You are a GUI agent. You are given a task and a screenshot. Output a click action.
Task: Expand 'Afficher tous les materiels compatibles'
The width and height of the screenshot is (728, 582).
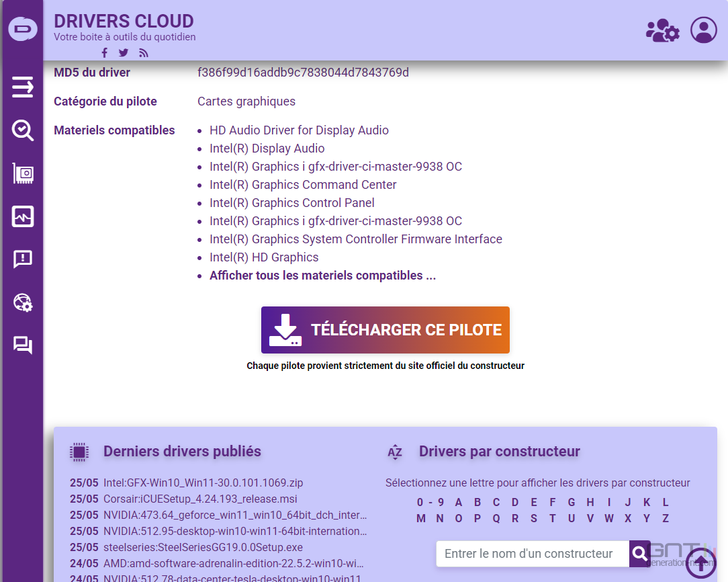click(x=322, y=275)
